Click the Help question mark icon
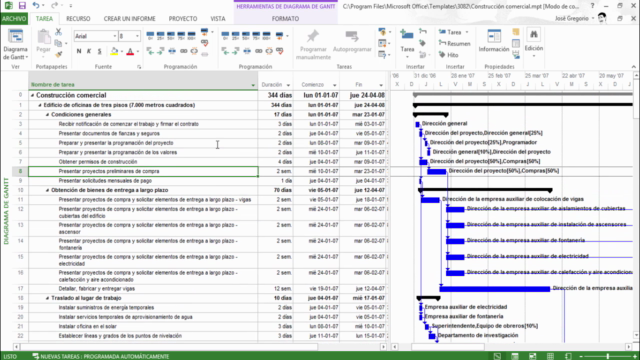The height and width of the screenshot is (360, 640). coord(592,6)
